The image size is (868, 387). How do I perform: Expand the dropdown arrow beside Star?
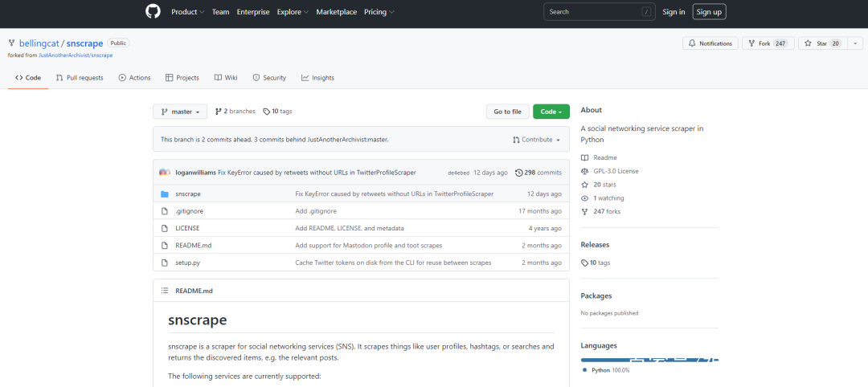point(854,43)
